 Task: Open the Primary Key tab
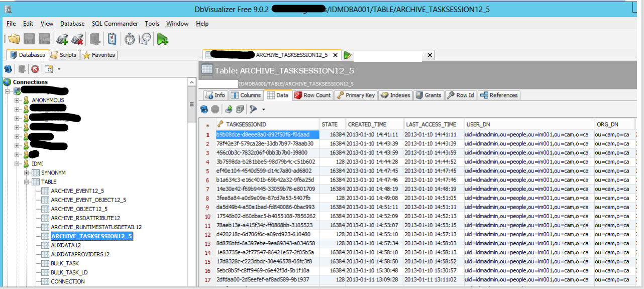pyautogui.click(x=356, y=95)
